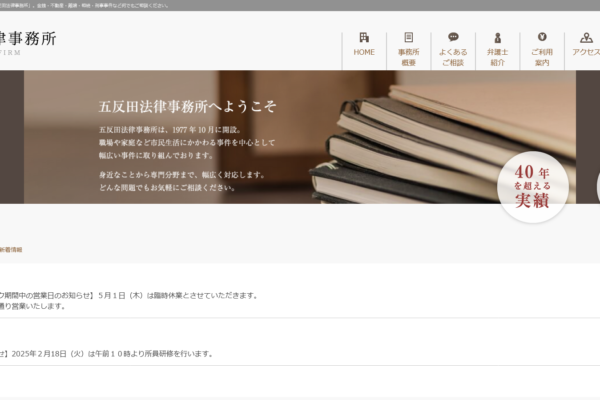This screenshot has width=600, height=400.
Task: Open the 5月1日 臨時休業 news item
Action: coord(129,296)
